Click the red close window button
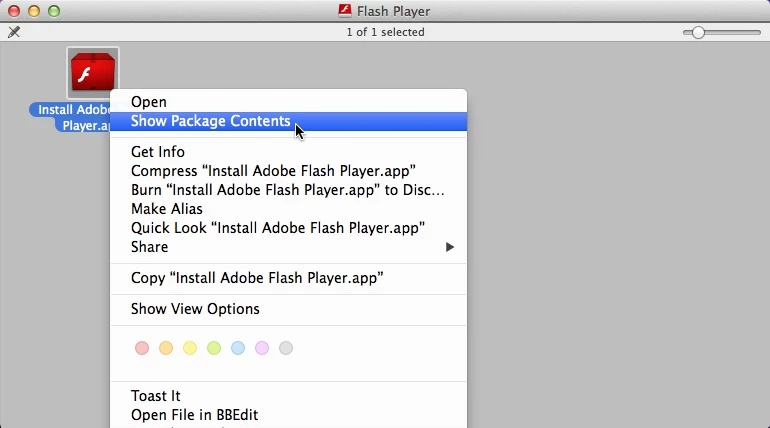Image resolution: width=770 pixels, height=428 pixels. point(14,11)
